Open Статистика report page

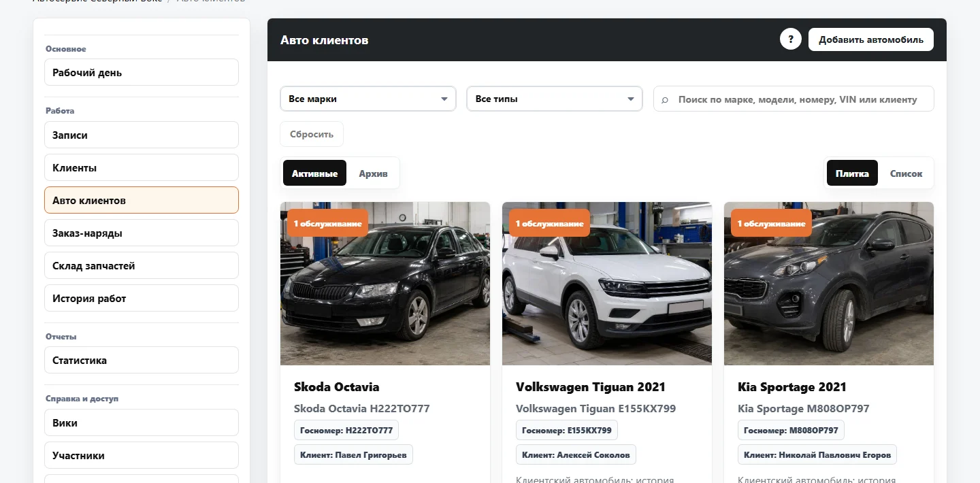click(142, 360)
